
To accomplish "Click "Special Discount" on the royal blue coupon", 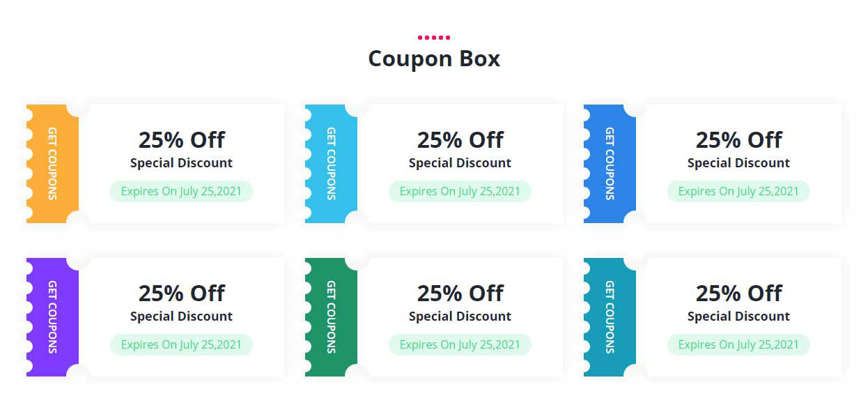I will click(738, 163).
